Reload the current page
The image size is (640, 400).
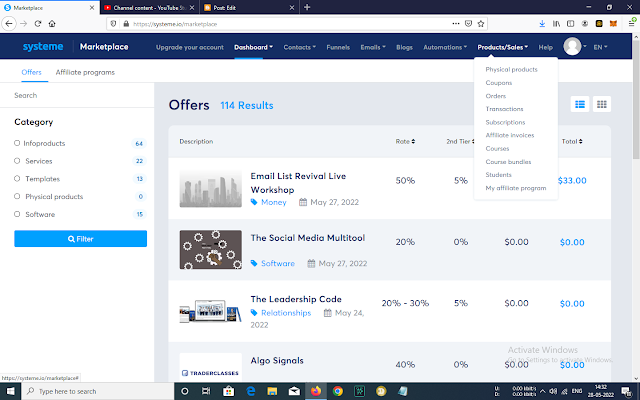[x=38, y=24]
